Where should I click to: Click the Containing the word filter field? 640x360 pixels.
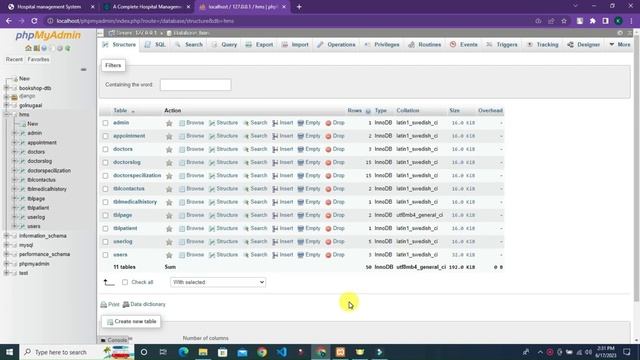(196, 85)
